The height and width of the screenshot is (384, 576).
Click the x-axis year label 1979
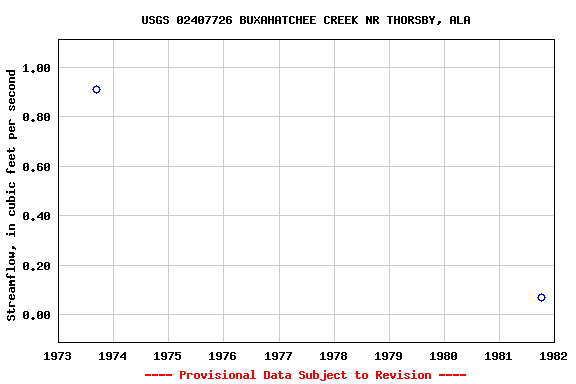[389, 356]
